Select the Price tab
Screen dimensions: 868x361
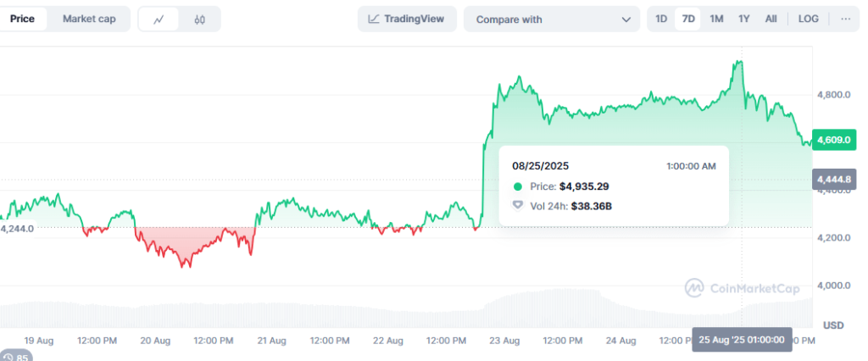point(23,19)
